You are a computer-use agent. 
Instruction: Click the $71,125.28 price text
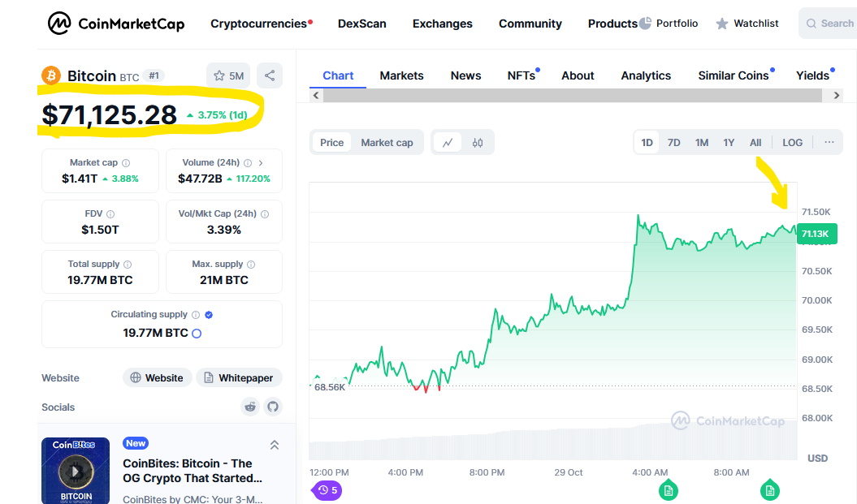(x=110, y=114)
